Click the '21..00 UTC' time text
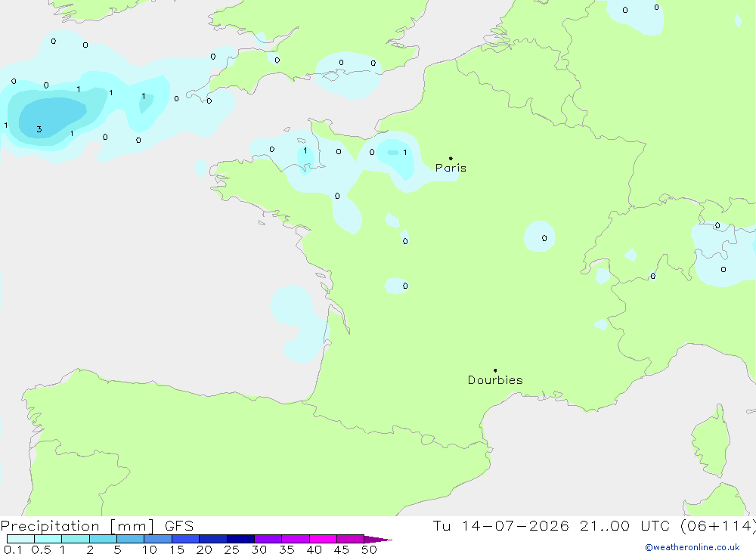Screen dimensions: 756x554 tap(625, 526)
